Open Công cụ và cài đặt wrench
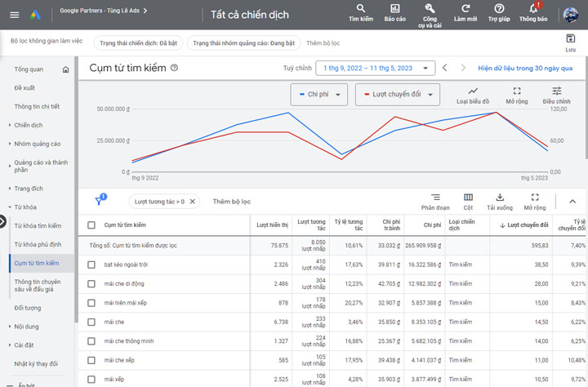588x387 pixels. point(430,16)
